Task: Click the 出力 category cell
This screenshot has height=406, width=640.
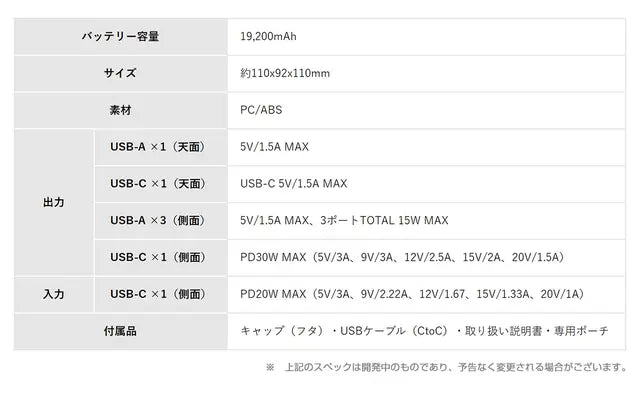Action: 53,202
